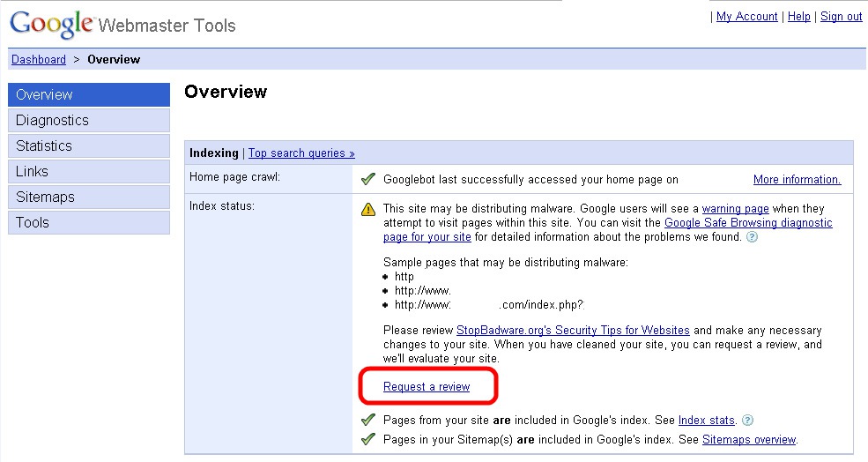This screenshot has height=462, width=868.
Task: Open the Sitemaps overview link
Action: tap(749, 440)
